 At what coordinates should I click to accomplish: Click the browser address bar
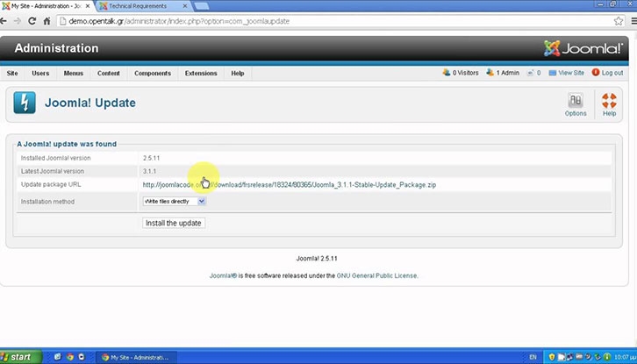pyautogui.click(x=333, y=20)
